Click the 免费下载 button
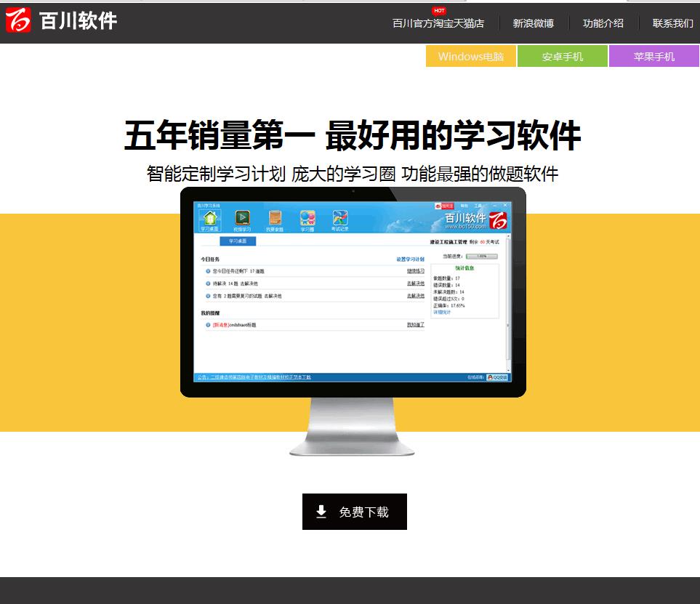700x604 pixels. coord(355,512)
